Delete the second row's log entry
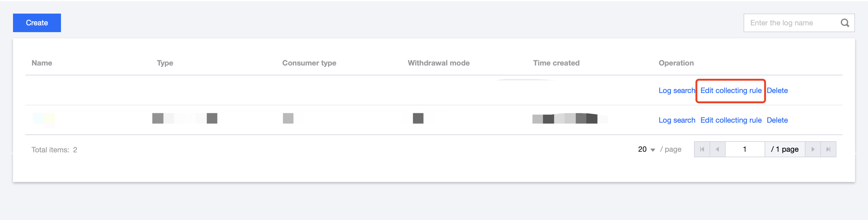 (777, 120)
